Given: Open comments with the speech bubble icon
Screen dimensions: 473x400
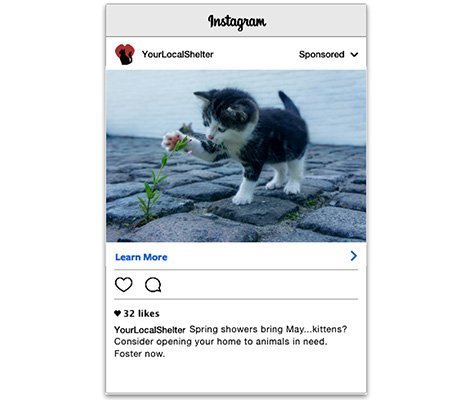Looking at the screenshot, I should pyautogui.click(x=153, y=285).
